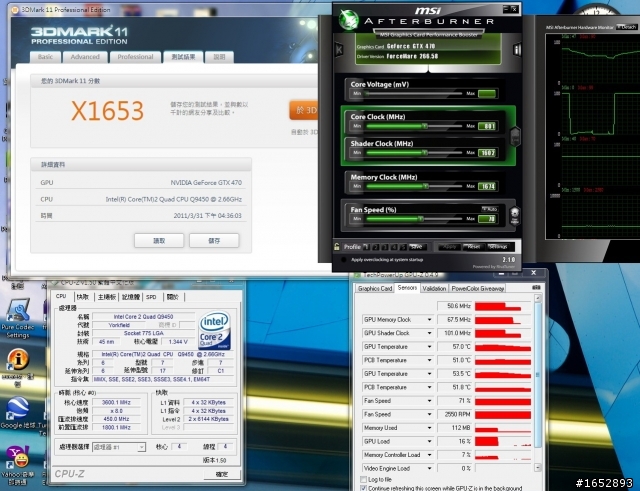The height and width of the screenshot is (491, 640).
Task: Click the MSI Afterburner round logo
Action: [348, 19]
